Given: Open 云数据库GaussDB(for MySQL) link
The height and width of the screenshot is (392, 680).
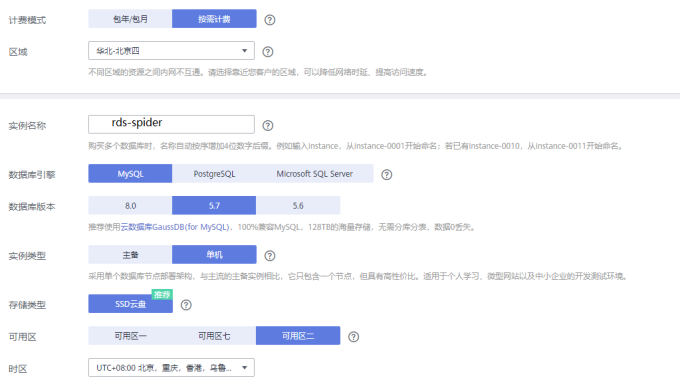Looking at the screenshot, I should (x=175, y=227).
